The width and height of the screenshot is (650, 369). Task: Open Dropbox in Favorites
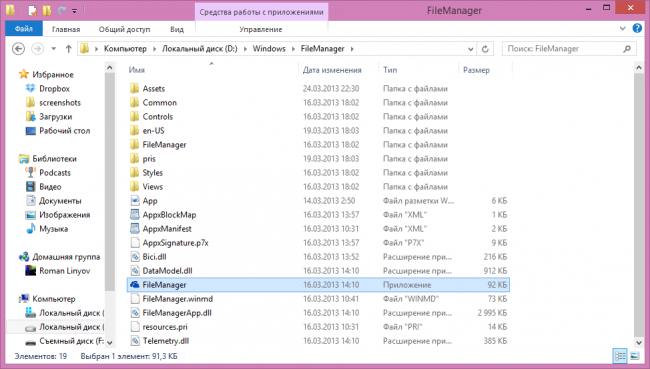(54, 88)
